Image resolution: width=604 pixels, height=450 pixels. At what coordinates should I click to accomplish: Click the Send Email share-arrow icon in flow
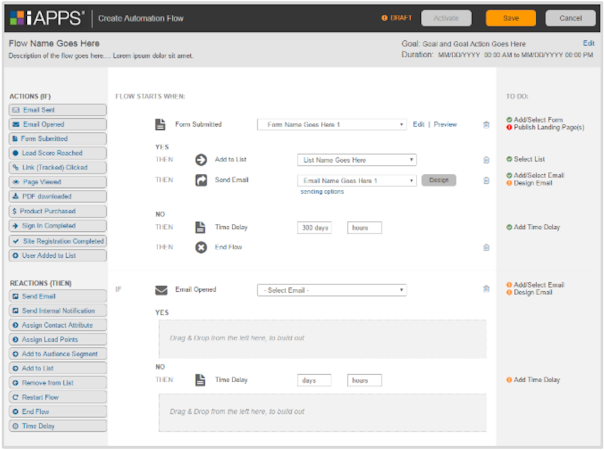(200, 180)
